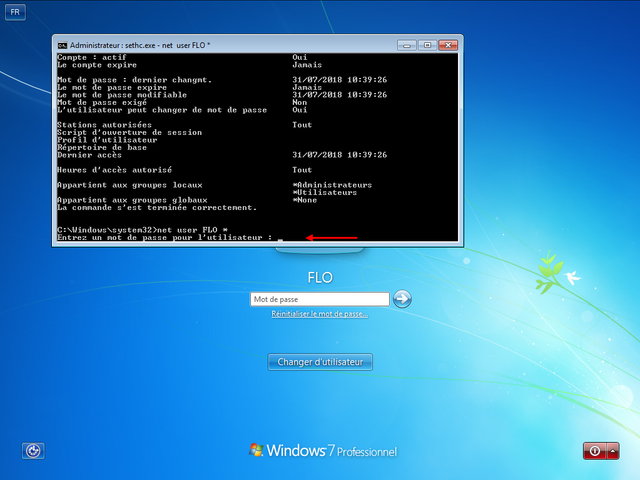The image size is (640, 480).
Task: Click the '*None' global group entry
Action: pos(304,200)
